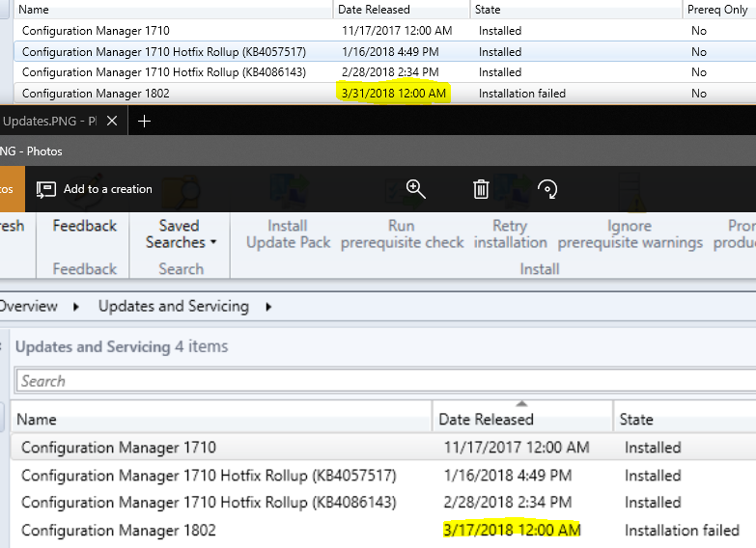The height and width of the screenshot is (548, 756).
Task: Click Ignore prerequisite warnings
Action: coord(630,233)
